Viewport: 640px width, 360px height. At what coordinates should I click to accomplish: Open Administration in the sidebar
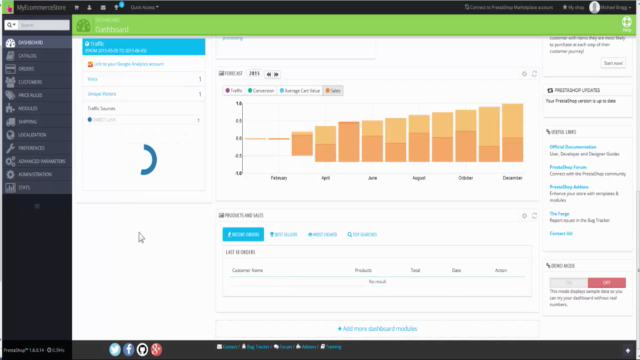click(x=37, y=174)
